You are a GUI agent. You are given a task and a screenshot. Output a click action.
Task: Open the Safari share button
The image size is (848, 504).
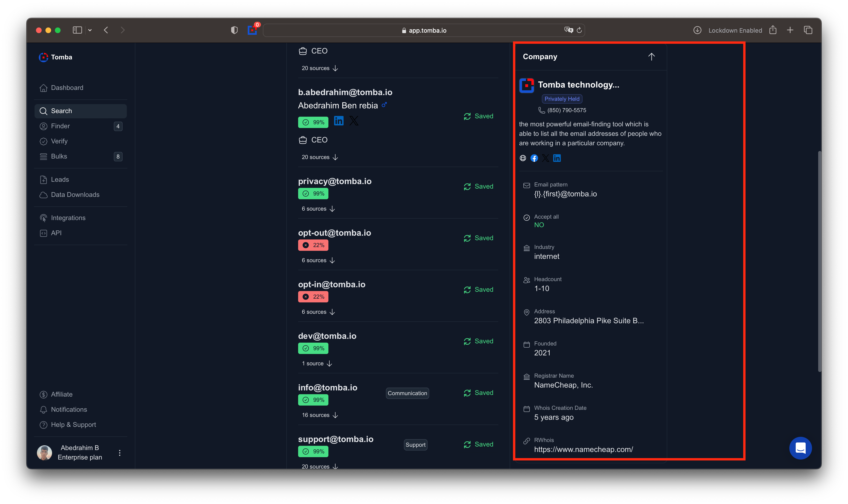coord(773,30)
